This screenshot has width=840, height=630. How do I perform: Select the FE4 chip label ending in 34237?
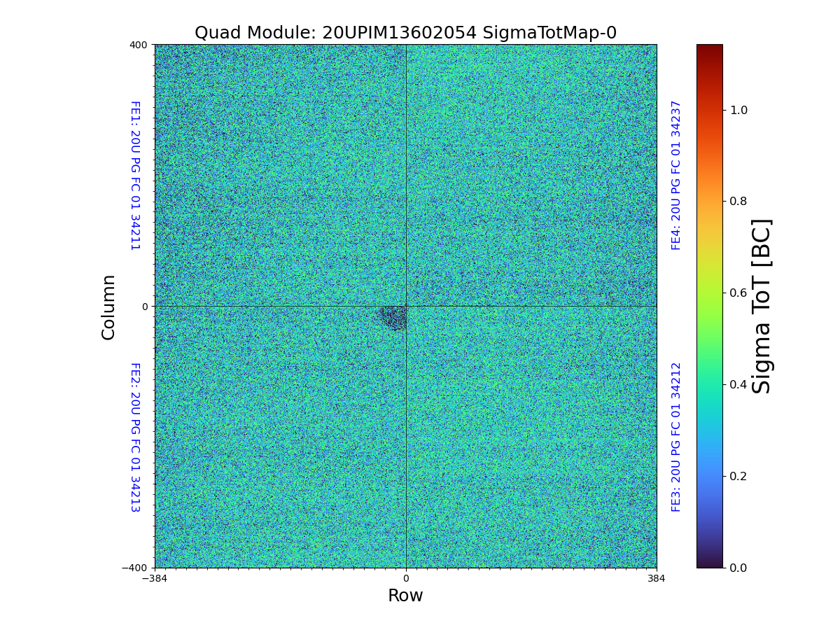pos(676,175)
